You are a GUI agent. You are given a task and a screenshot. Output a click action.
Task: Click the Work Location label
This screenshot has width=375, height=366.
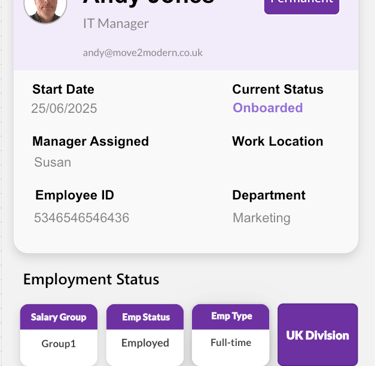[278, 141]
